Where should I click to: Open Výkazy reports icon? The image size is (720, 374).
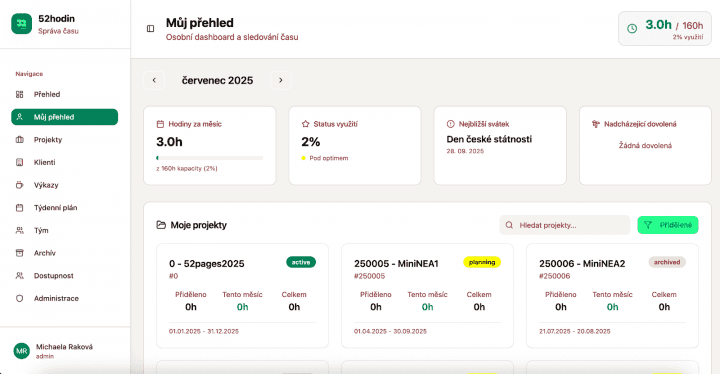click(19, 185)
